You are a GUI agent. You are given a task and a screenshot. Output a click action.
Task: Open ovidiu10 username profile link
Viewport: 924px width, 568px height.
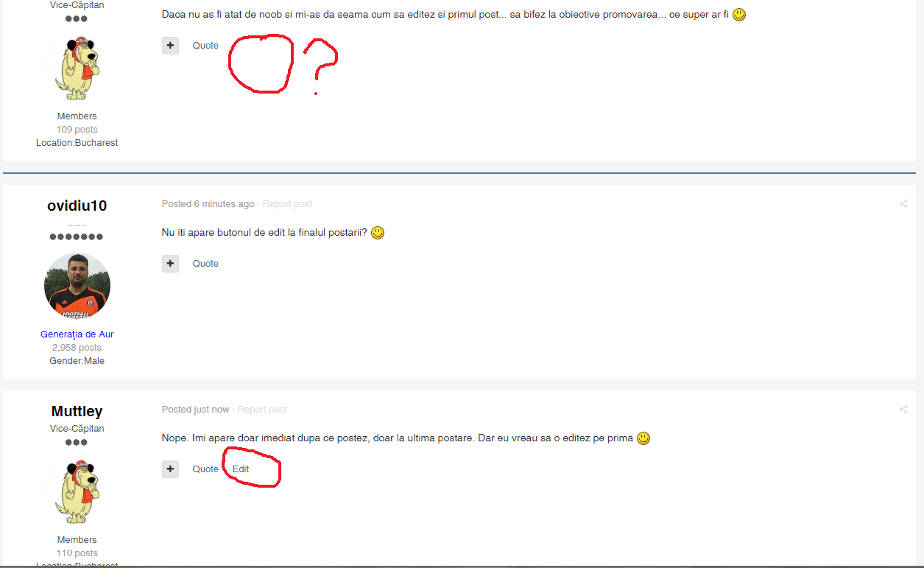(77, 206)
